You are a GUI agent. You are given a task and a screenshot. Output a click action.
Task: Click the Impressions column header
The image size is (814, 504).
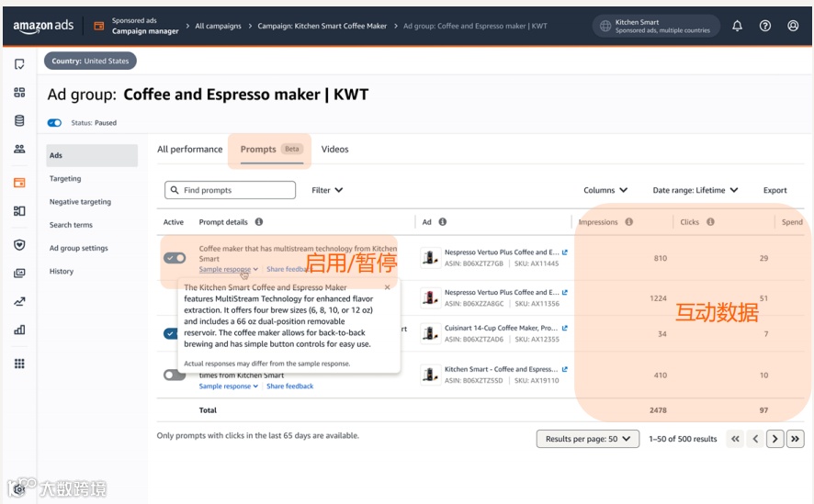[598, 222]
